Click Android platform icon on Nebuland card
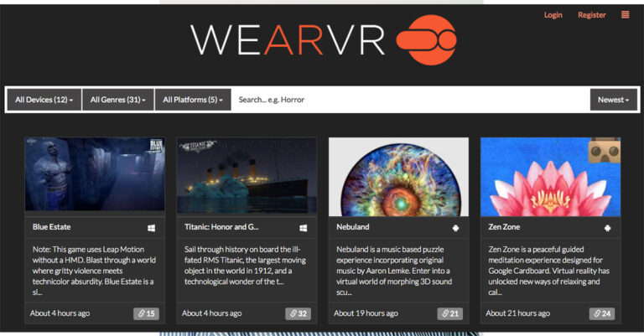This screenshot has height=336, width=644. coord(455,228)
